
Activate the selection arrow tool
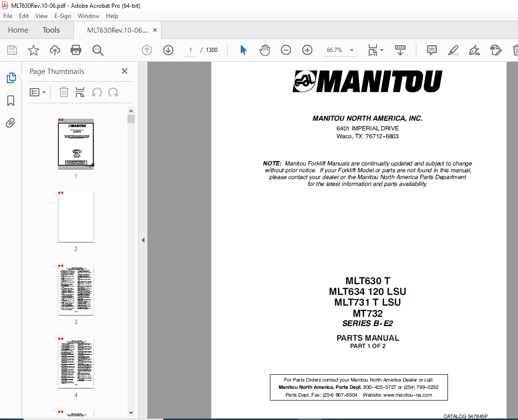244,50
